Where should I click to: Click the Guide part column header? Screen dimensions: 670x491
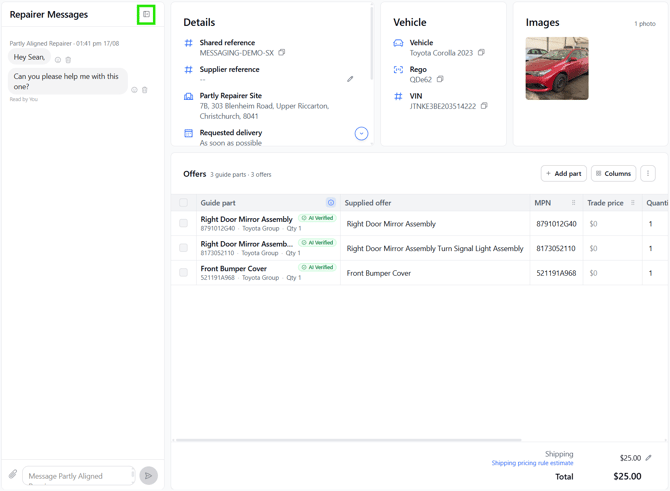coord(268,203)
